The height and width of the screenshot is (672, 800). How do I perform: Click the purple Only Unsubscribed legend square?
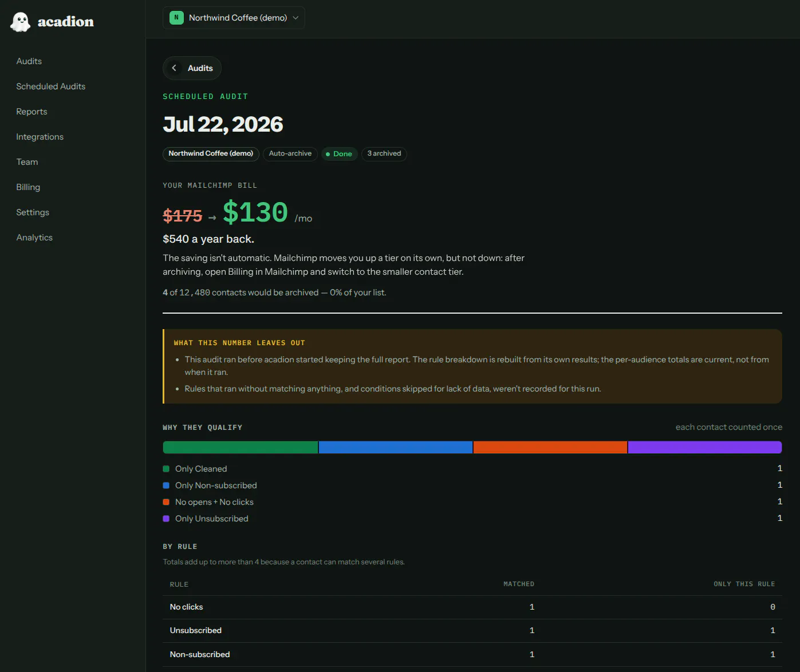pos(166,519)
